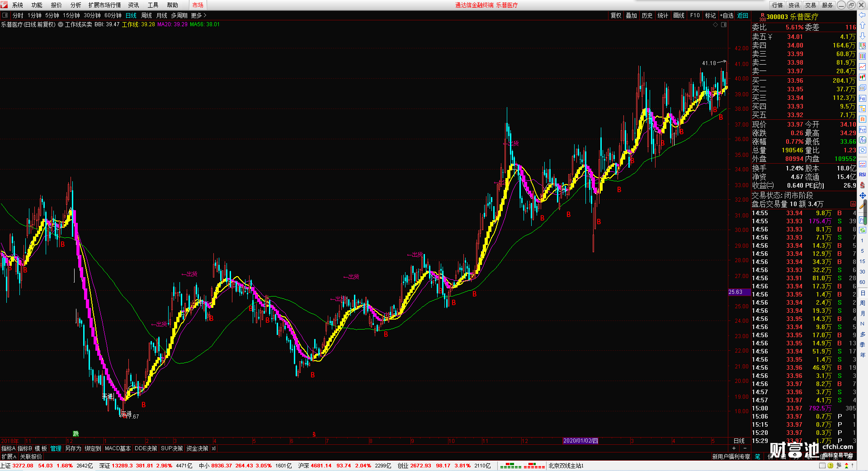
Task: Switch to 15分钟 period
Action: [71, 15]
